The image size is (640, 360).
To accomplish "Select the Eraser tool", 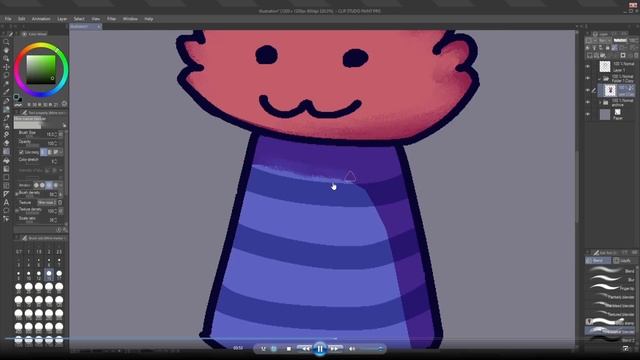I will [x=6, y=143].
